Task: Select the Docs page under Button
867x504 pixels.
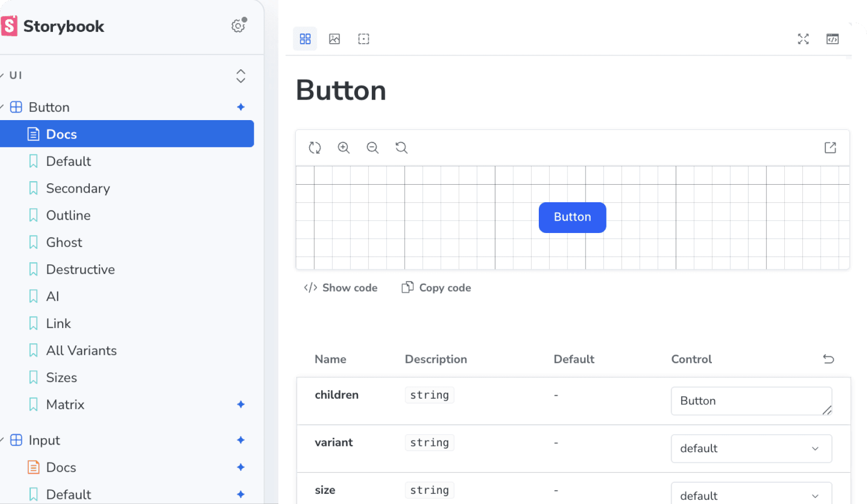Action: 127,134
